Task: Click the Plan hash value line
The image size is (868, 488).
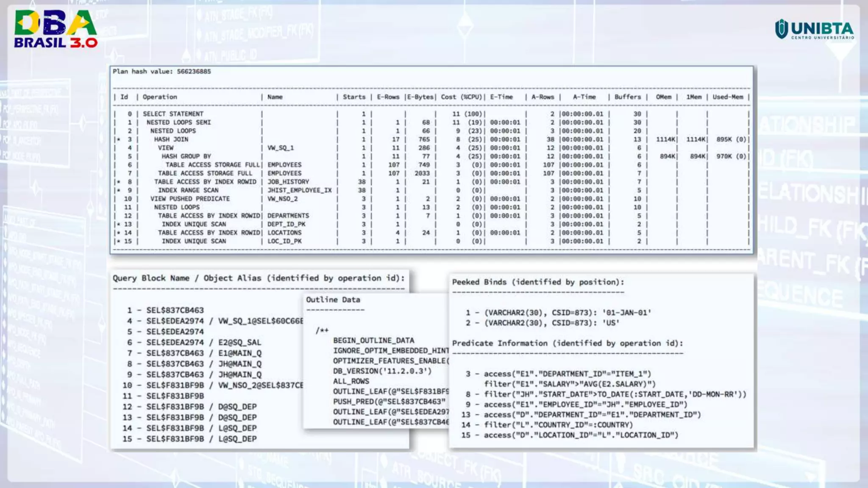Action: coord(161,72)
